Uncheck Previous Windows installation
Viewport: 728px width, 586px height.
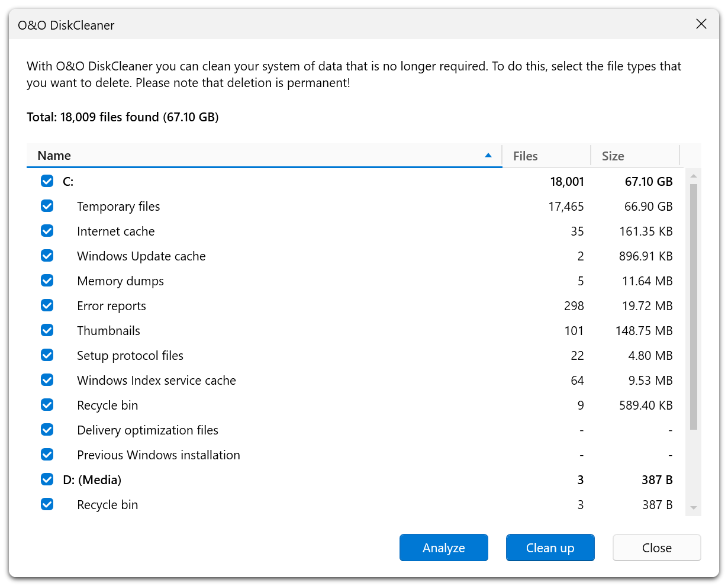pyautogui.click(x=47, y=455)
